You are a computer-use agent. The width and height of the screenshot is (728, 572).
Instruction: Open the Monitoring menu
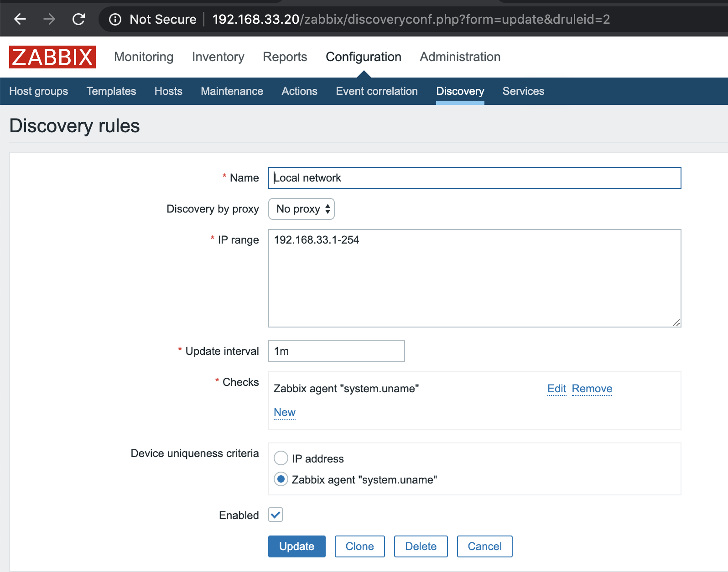pos(144,57)
